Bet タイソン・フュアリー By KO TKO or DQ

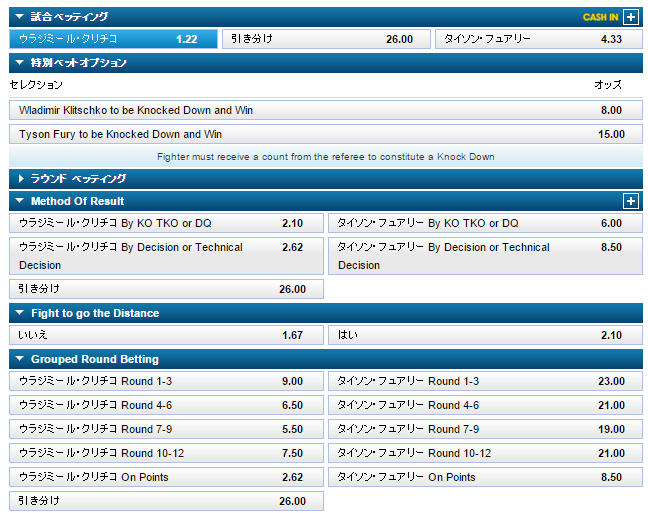(486, 223)
